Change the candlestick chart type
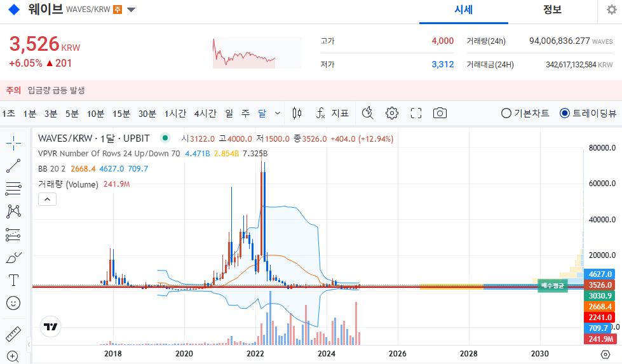Screen dimensions: 622x364 coord(297,114)
